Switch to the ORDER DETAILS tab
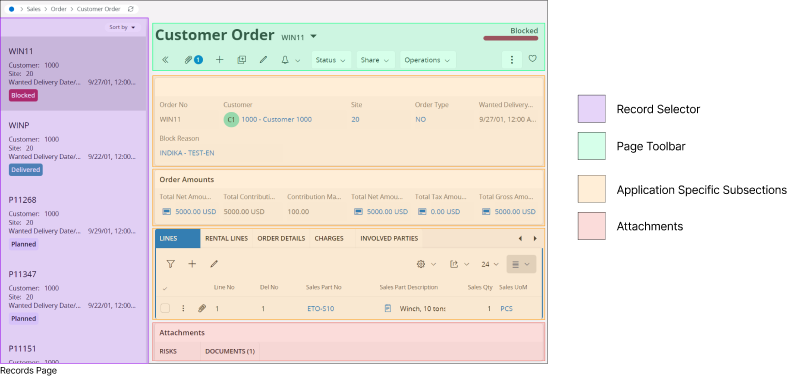This screenshot has height=378, width=788. tap(281, 238)
